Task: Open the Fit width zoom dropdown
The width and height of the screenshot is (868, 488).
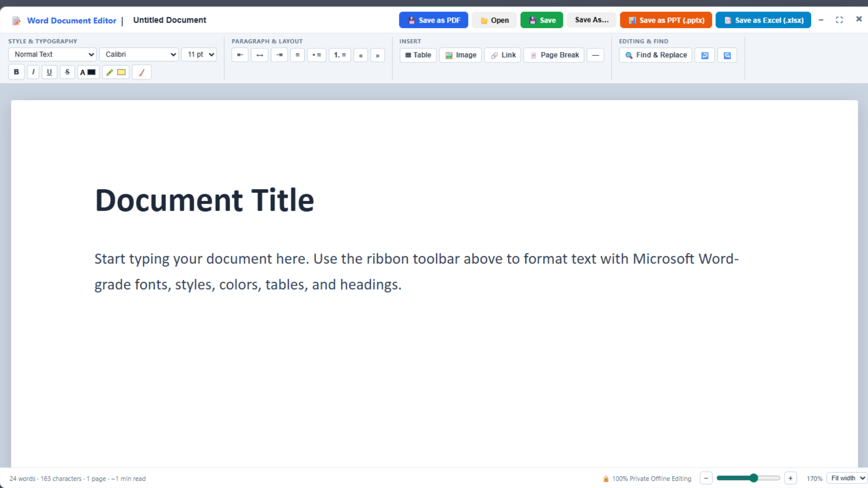Action: [x=847, y=478]
